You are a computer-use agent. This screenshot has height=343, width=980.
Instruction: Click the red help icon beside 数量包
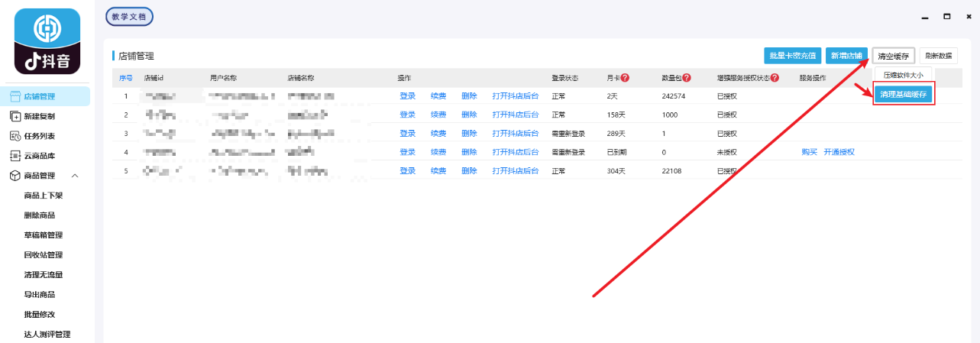[x=687, y=78]
